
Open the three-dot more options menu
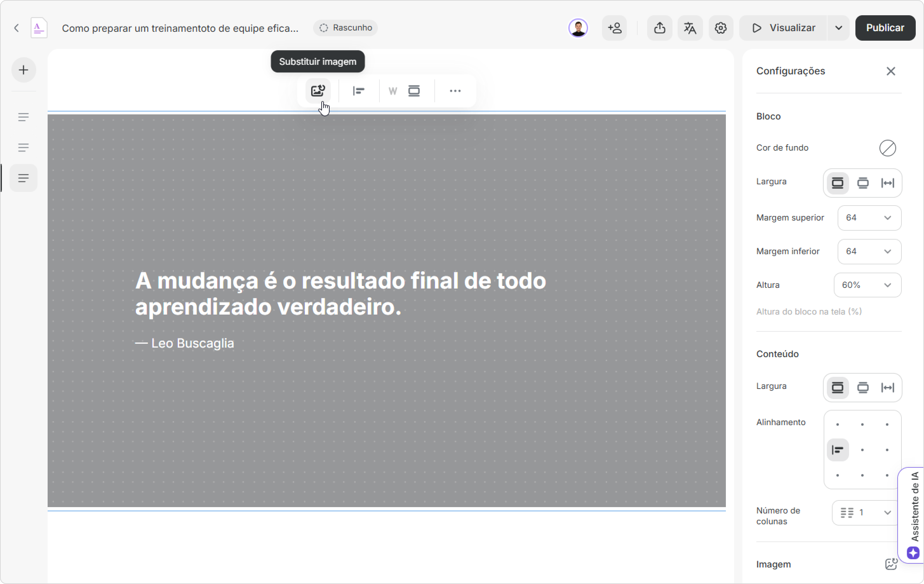[455, 91]
